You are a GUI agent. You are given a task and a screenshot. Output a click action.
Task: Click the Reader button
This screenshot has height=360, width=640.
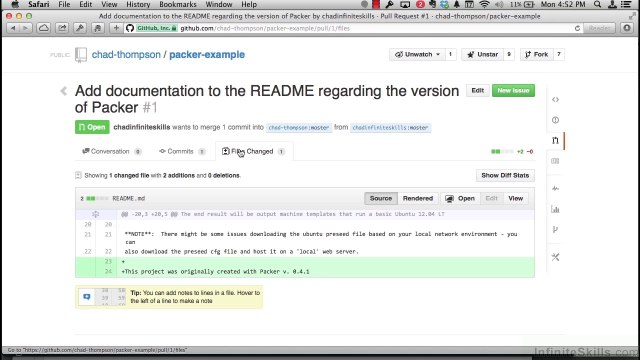point(599,28)
